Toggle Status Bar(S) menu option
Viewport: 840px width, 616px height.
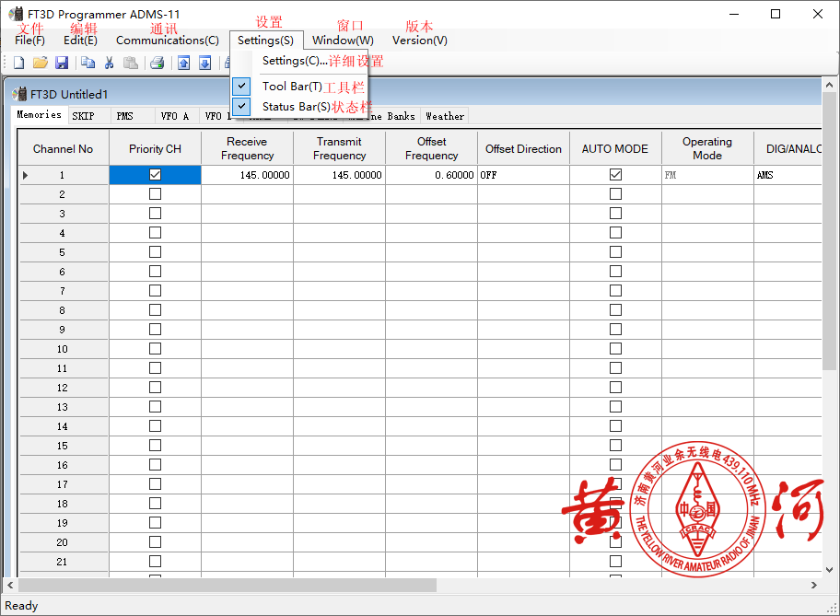coord(296,107)
